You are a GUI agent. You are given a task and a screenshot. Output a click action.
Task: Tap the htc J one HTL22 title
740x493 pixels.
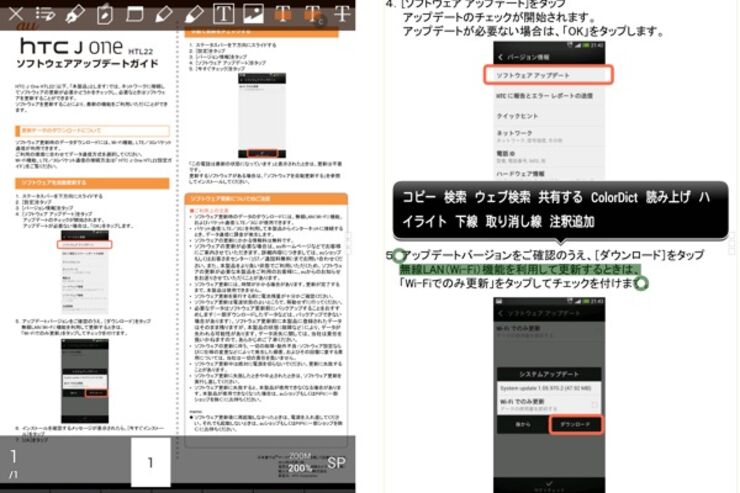[86, 47]
